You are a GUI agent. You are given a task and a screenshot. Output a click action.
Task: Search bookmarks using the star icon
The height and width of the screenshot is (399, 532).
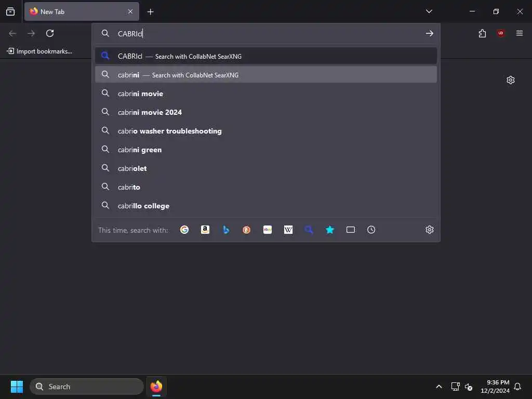[x=330, y=230]
